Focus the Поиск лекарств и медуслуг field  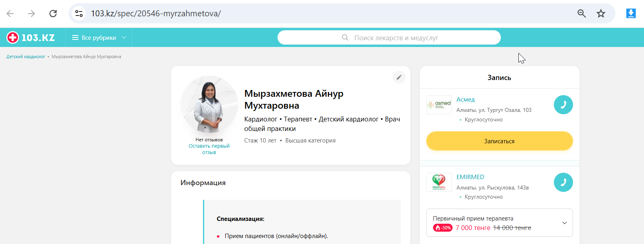pyautogui.click(x=389, y=37)
